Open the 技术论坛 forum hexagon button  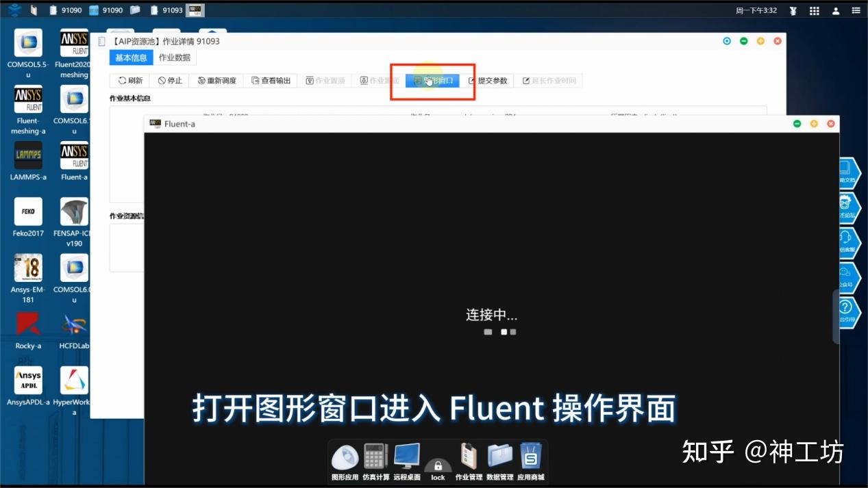(x=849, y=207)
